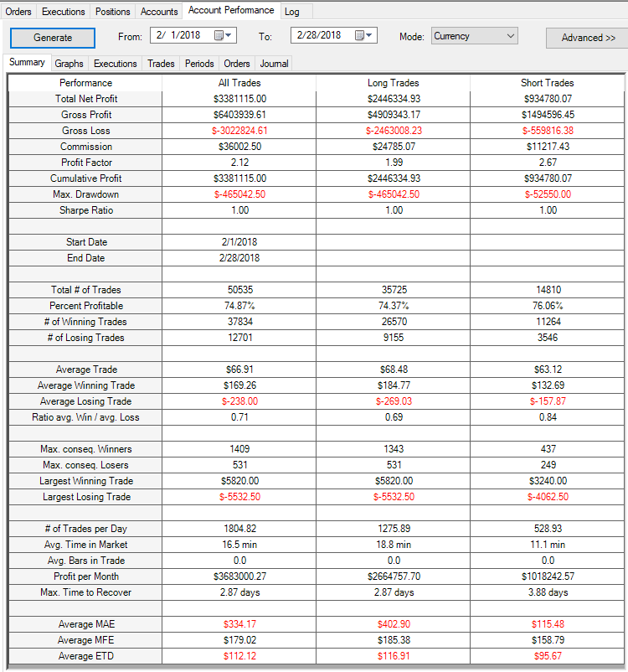Open the Orders sub-tab next to Periods
This screenshot has width=628, height=672.
(237, 64)
